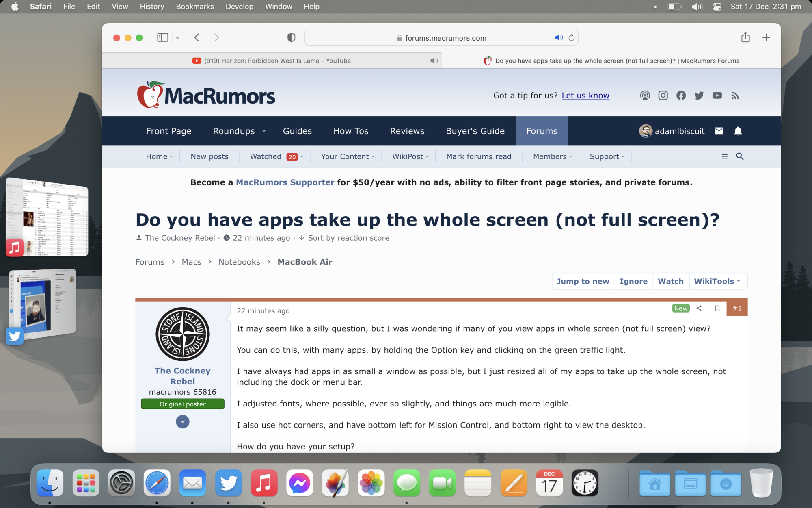The height and width of the screenshot is (508, 812).
Task: Open the alerts bell icon
Action: (738, 131)
